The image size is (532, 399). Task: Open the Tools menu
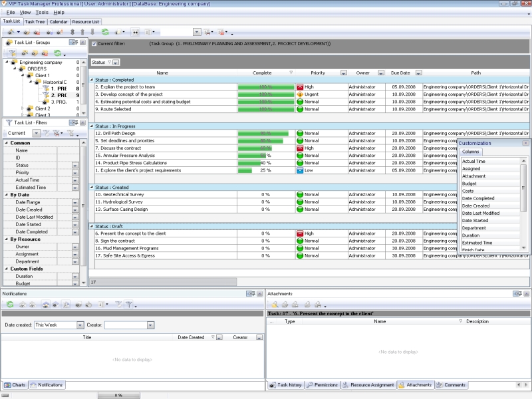pos(42,13)
